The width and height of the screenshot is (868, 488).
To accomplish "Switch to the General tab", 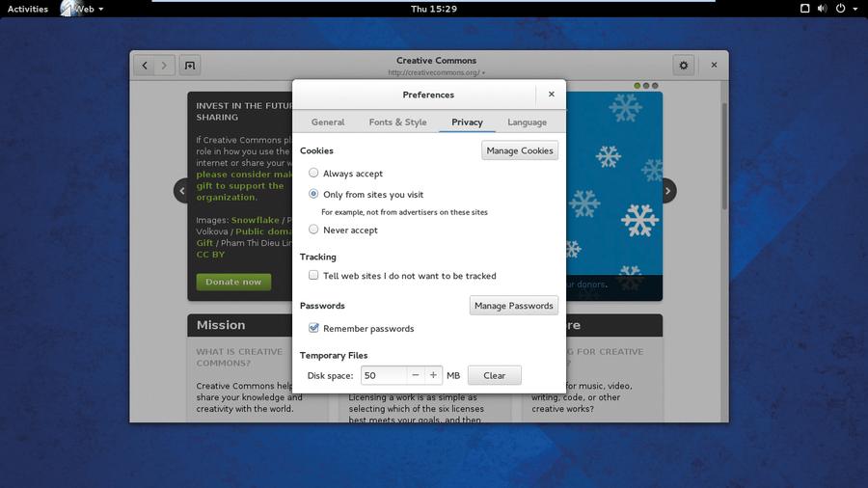I will 328,122.
